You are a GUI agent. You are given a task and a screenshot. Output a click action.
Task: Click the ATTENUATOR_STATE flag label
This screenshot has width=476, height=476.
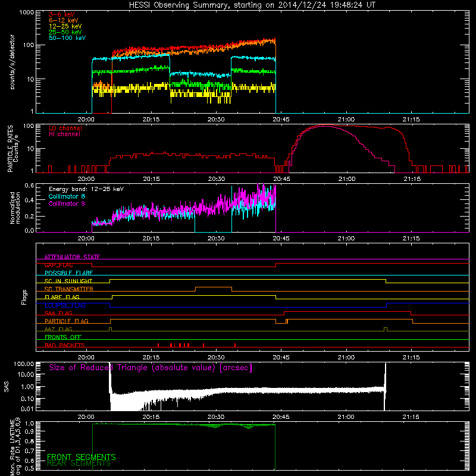[x=72, y=257]
